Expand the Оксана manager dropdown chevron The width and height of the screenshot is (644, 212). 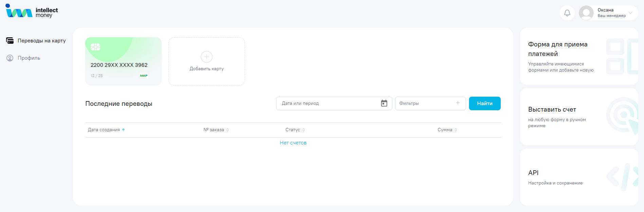[630, 13]
